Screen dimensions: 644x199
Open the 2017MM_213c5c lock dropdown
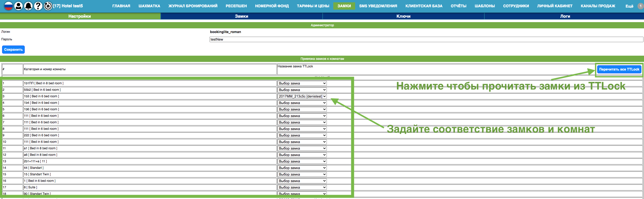302,97
